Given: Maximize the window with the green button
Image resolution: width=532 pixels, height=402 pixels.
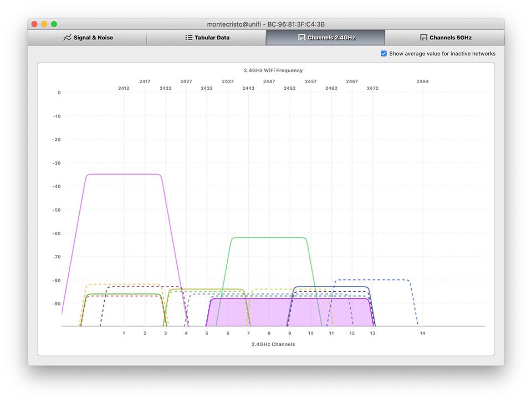Looking at the screenshot, I should tap(54, 24).
